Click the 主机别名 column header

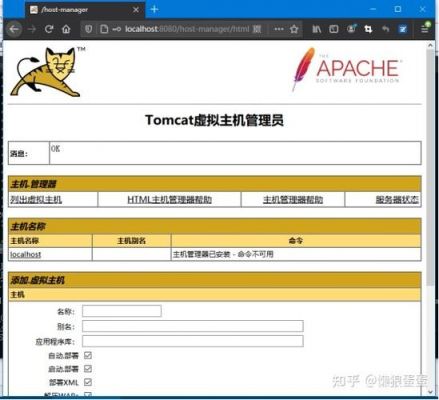click(131, 241)
